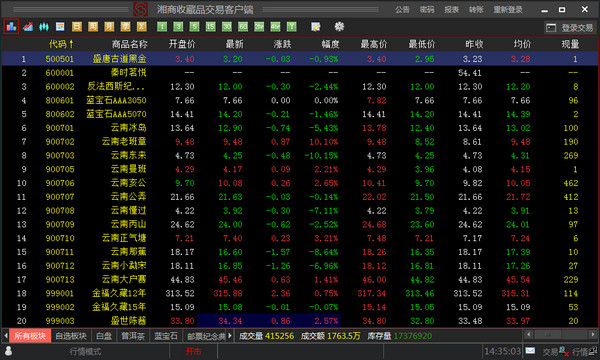Choose the 5-minute period icon

tap(194, 26)
